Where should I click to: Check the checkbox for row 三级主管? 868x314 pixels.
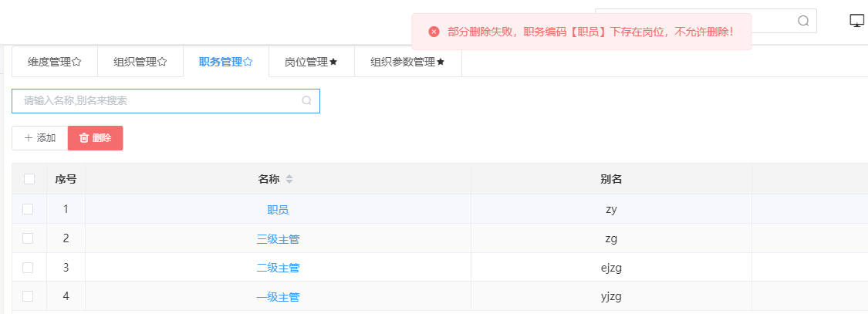click(28, 238)
